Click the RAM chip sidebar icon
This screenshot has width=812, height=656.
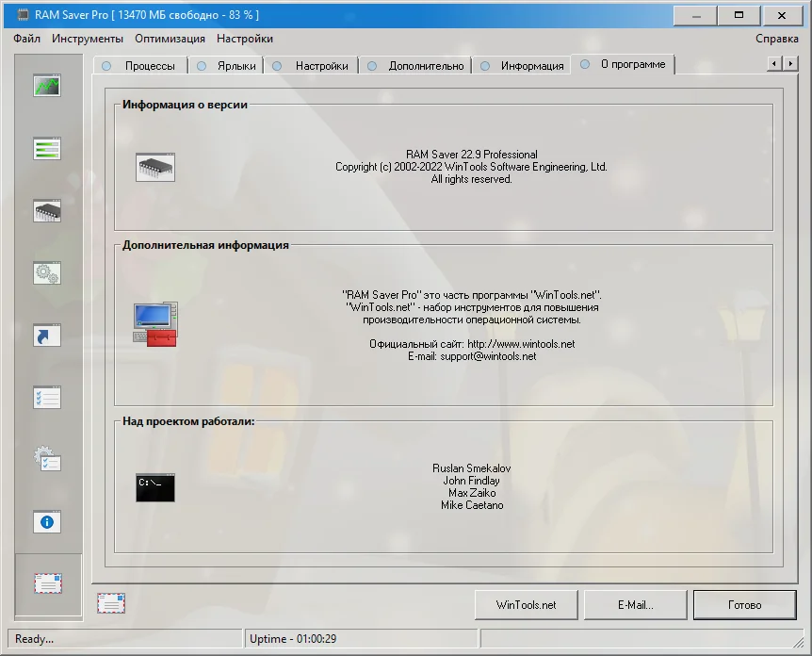coord(47,211)
